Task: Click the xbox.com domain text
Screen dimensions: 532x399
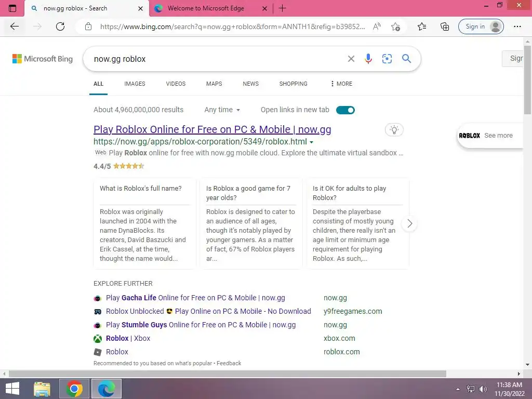Action: click(339, 338)
